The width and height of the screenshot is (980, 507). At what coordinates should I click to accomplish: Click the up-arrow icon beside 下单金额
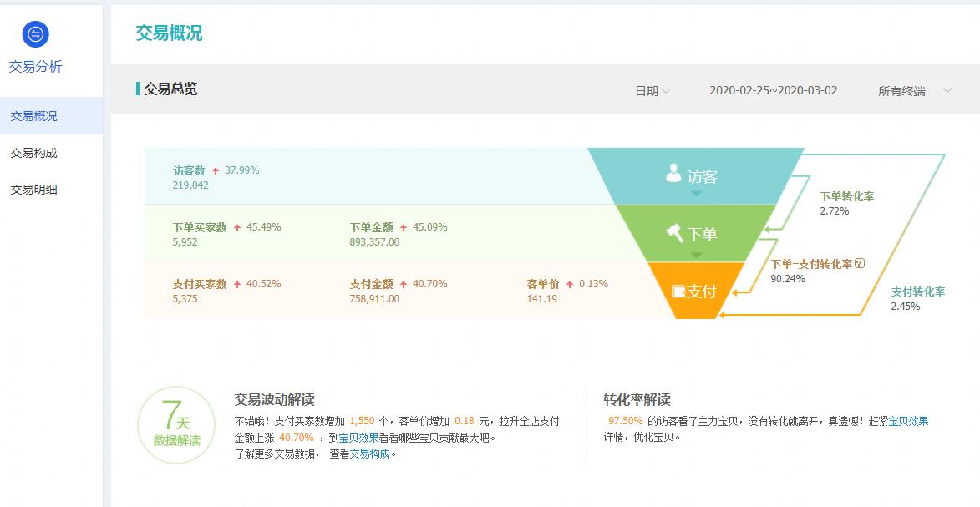(x=404, y=226)
